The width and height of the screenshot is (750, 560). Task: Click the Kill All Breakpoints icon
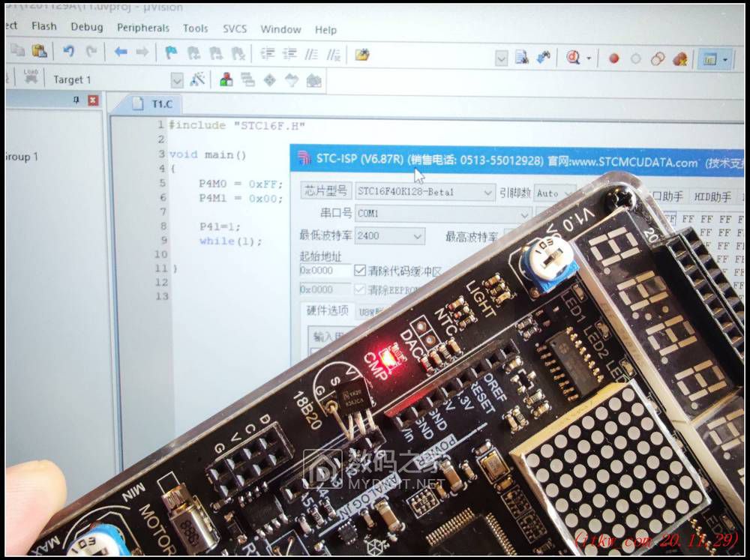pyautogui.click(x=679, y=59)
